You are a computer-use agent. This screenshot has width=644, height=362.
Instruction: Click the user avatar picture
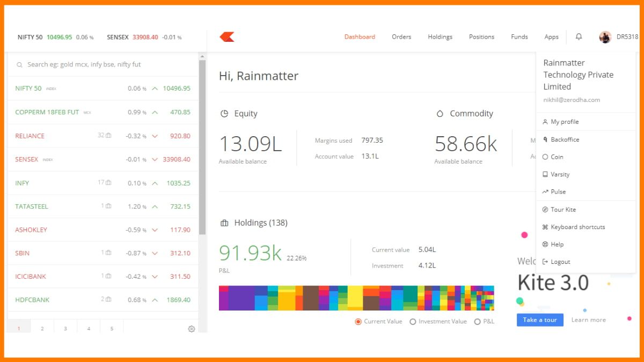605,37
